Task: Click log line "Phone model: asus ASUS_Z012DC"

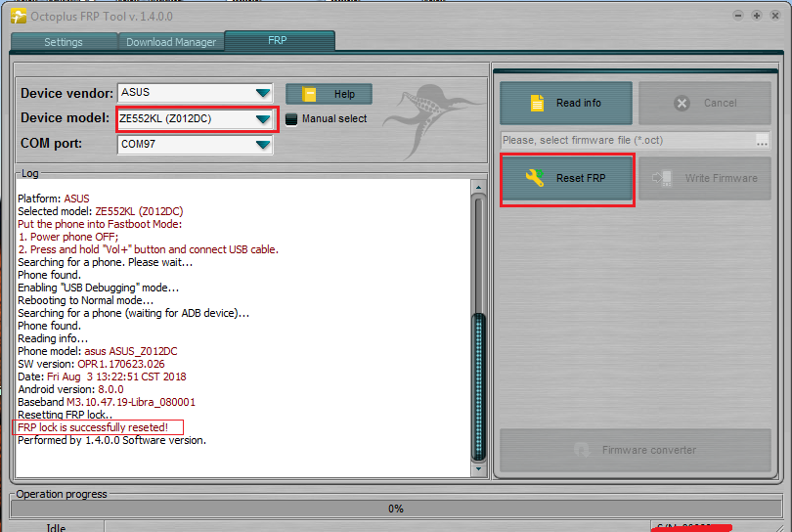Action: click(98, 352)
